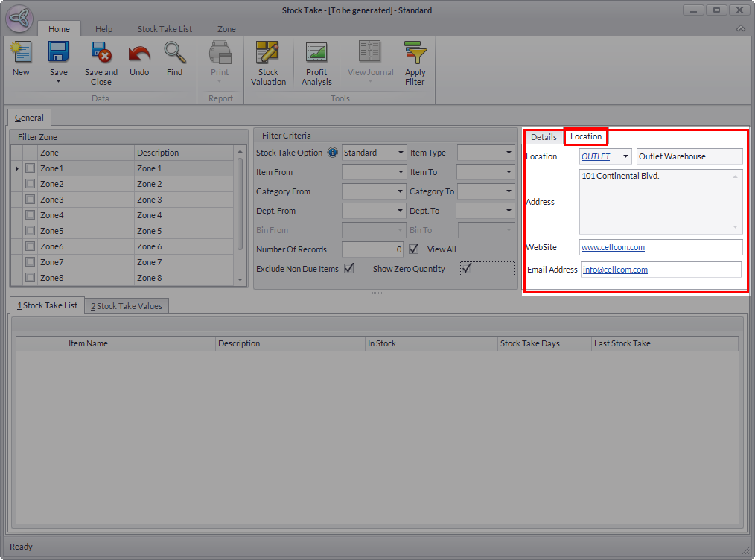Viewport: 755px width, 560px height.
Task: Click the Save and Close icon
Action: (101, 54)
